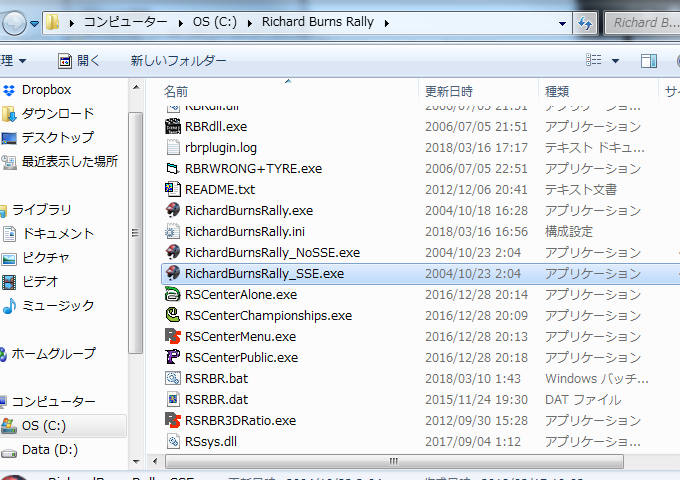Click the rbrplugin.log document icon
Viewport: 680px width, 480px height.
click(x=173, y=147)
